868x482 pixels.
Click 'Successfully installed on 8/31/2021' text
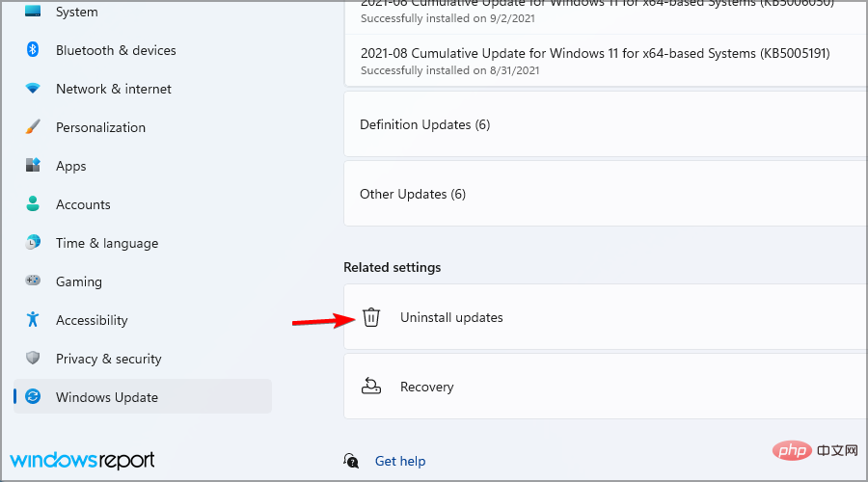[449, 70]
